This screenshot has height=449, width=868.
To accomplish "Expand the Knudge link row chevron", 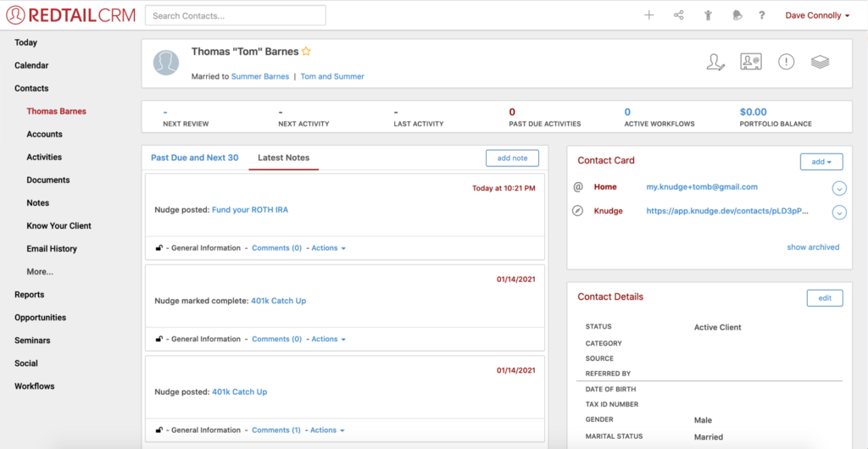I will (x=839, y=213).
